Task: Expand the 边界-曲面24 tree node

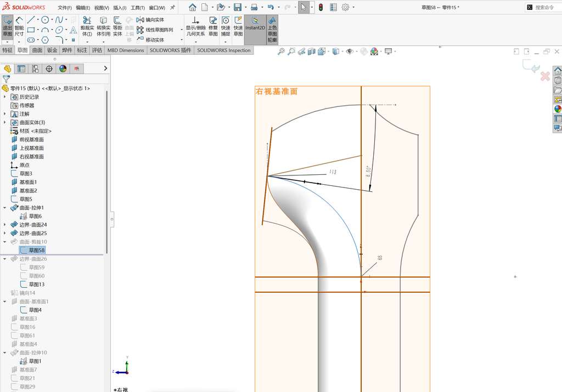Action: (x=4, y=225)
